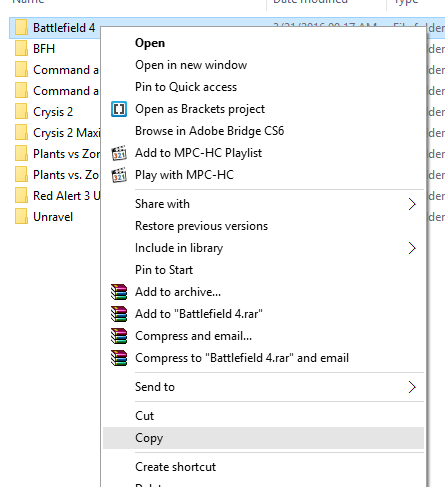Select Create shortcut option

tap(263, 467)
